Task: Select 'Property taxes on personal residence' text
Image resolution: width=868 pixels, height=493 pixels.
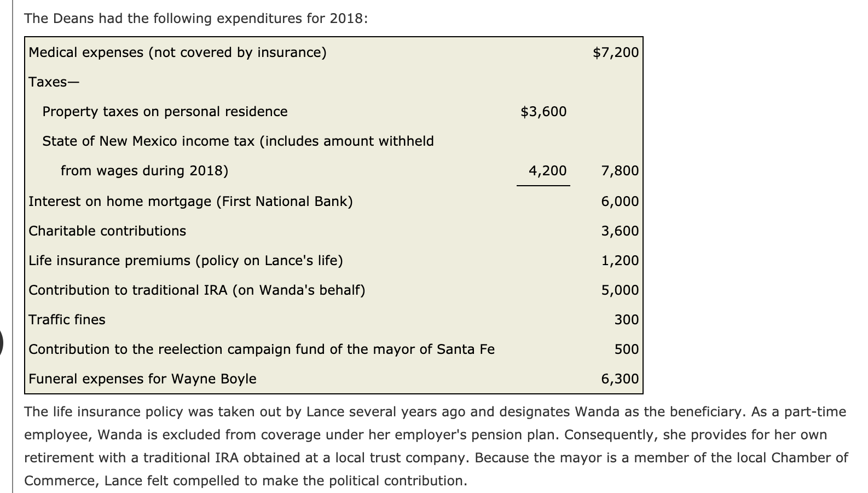Action: click(165, 112)
